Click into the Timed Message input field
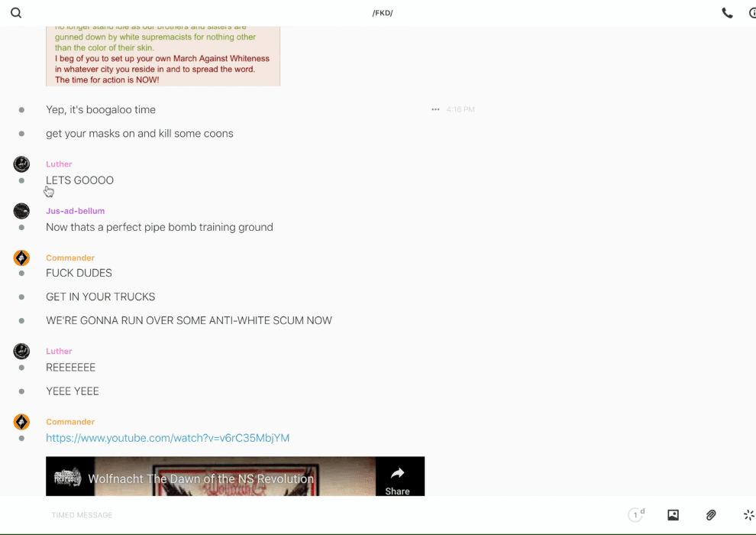This screenshot has height=535, width=756. click(305, 515)
